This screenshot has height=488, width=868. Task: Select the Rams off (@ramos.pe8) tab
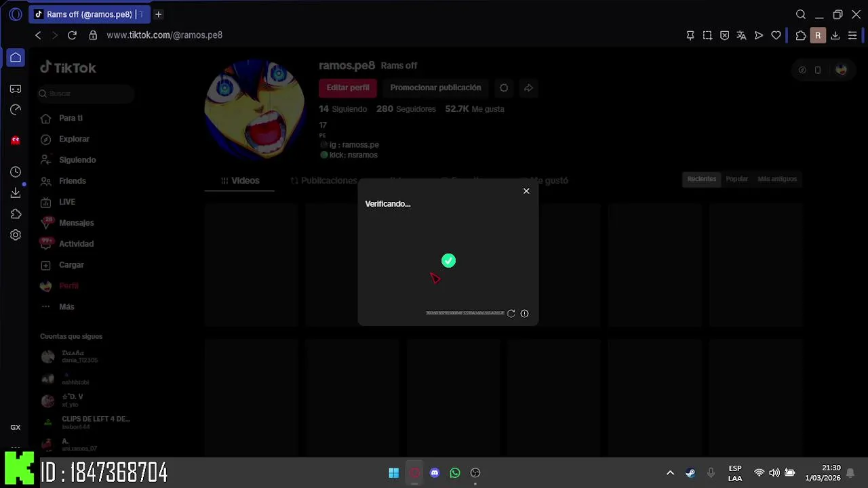pos(89,14)
